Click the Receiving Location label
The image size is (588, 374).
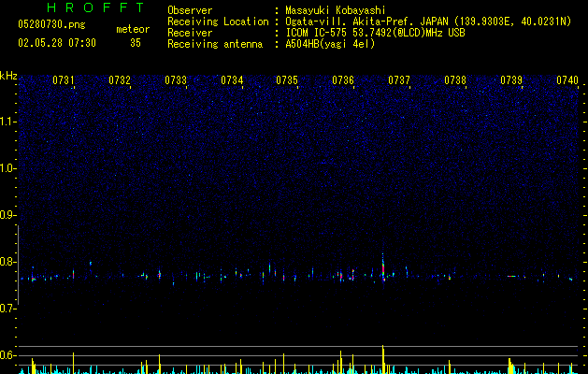point(218,22)
